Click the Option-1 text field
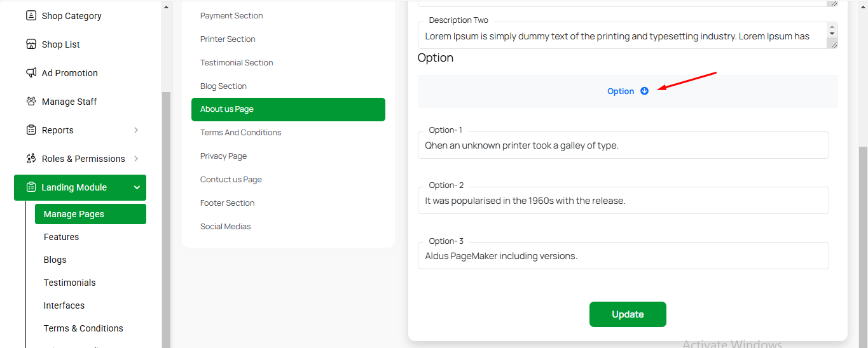This screenshot has height=348, width=868. pyautogui.click(x=623, y=145)
